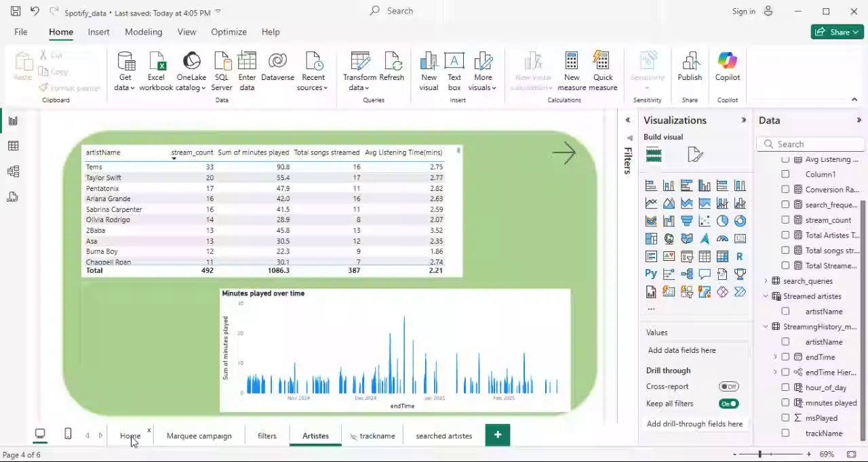The image size is (868, 462).
Task: Import from Excel workbook
Action: click(156, 71)
